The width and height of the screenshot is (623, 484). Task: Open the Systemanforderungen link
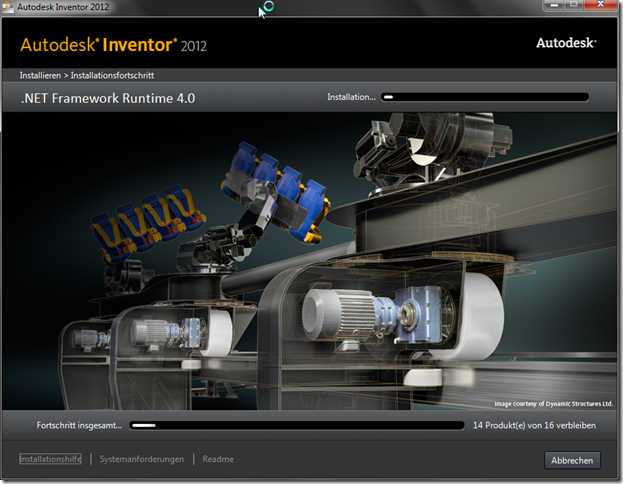click(x=142, y=459)
